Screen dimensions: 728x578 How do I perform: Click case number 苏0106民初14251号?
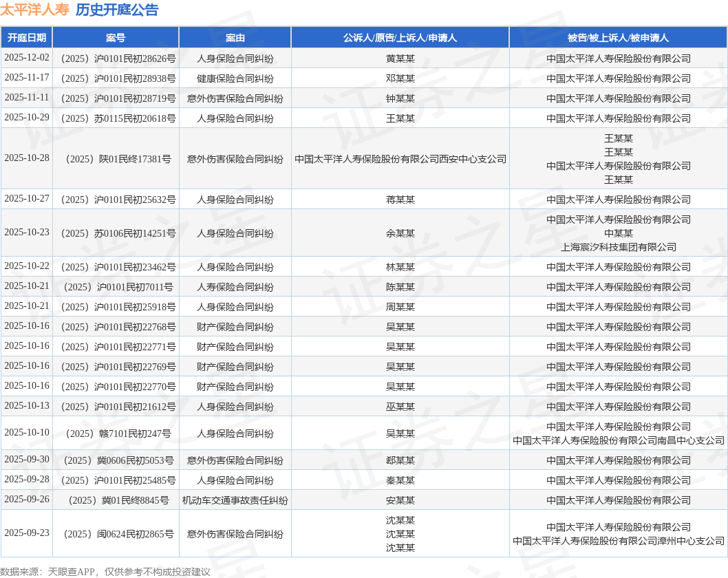pyautogui.click(x=118, y=233)
